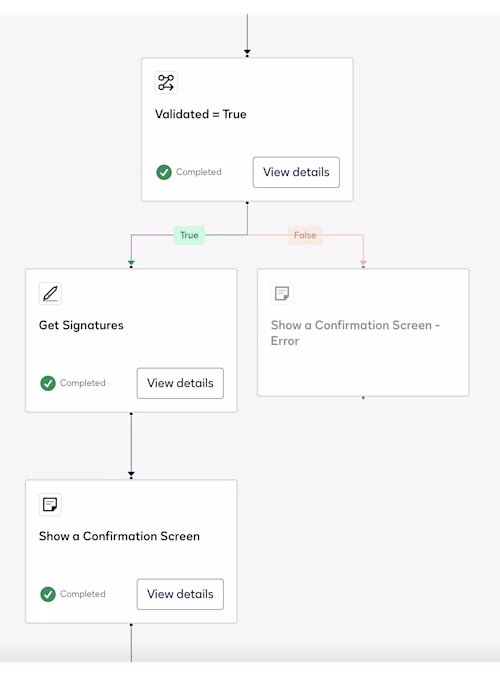This screenshot has height=676, width=500.
Task: Open View details for Show a Confirmation Screen
Action: pyautogui.click(x=180, y=594)
